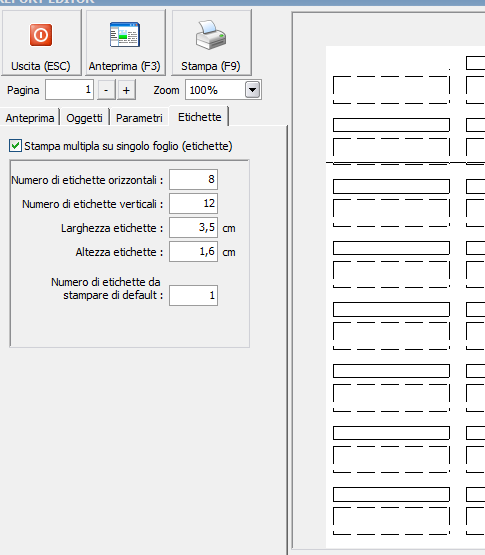
Task: Open the Parametri tab
Action: [139, 118]
